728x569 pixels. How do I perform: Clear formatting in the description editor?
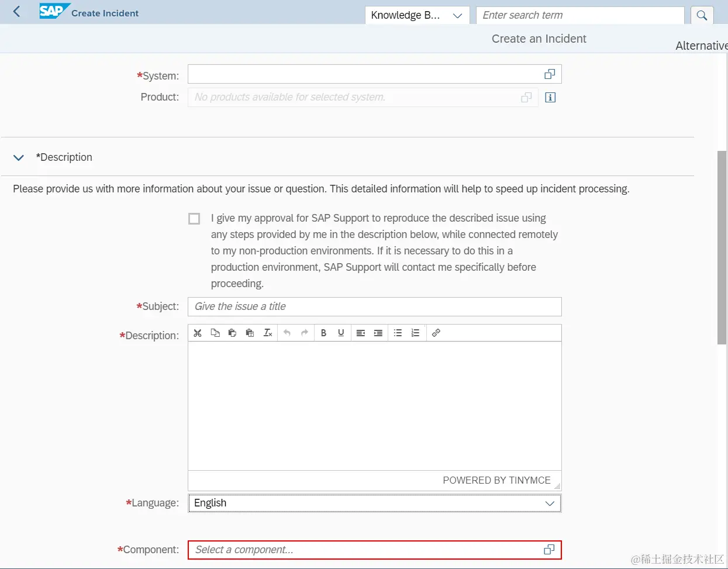pyautogui.click(x=268, y=333)
